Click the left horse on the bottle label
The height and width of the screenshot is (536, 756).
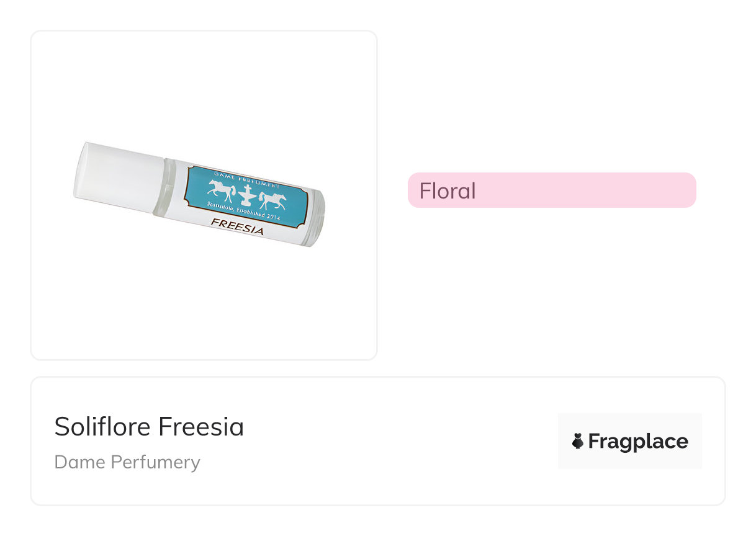click(222, 189)
